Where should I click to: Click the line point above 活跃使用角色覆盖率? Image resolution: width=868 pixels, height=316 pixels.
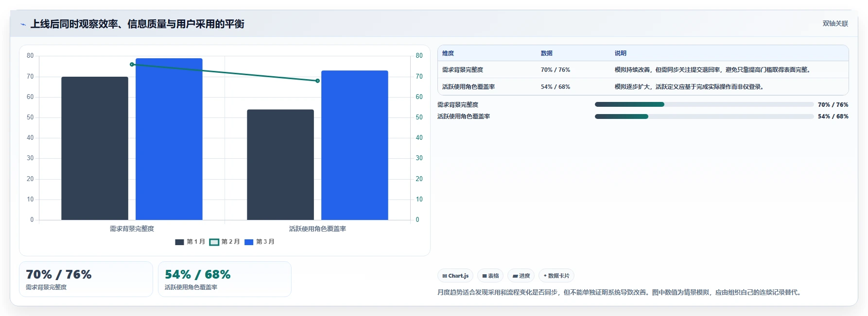coord(317,81)
